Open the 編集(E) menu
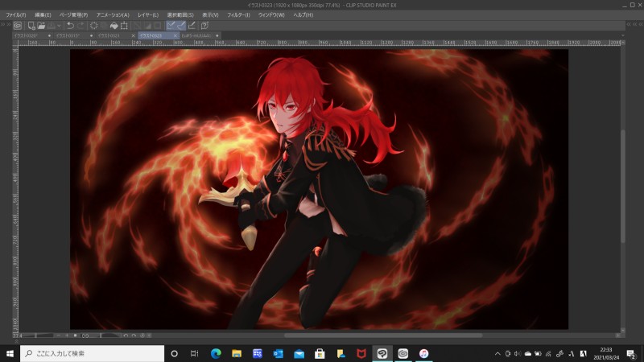This screenshot has width=644, height=362. [43, 14]
